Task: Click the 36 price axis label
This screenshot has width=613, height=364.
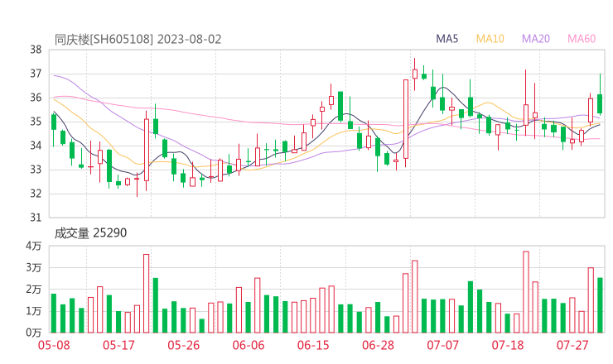Action: coord(36,98)
